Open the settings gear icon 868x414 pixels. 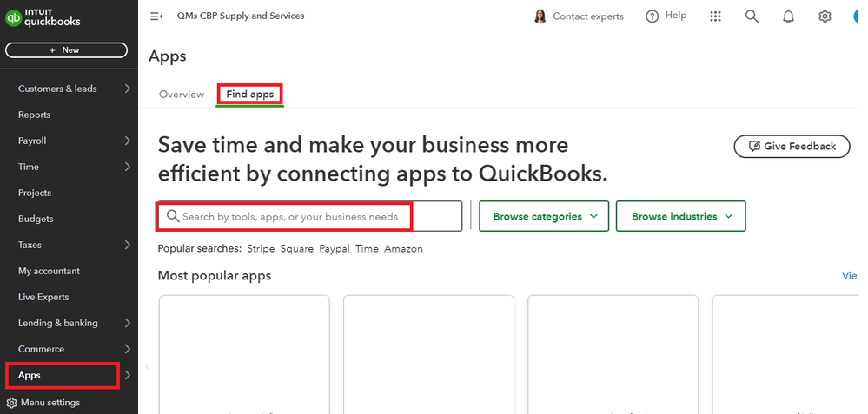[825, 16]
